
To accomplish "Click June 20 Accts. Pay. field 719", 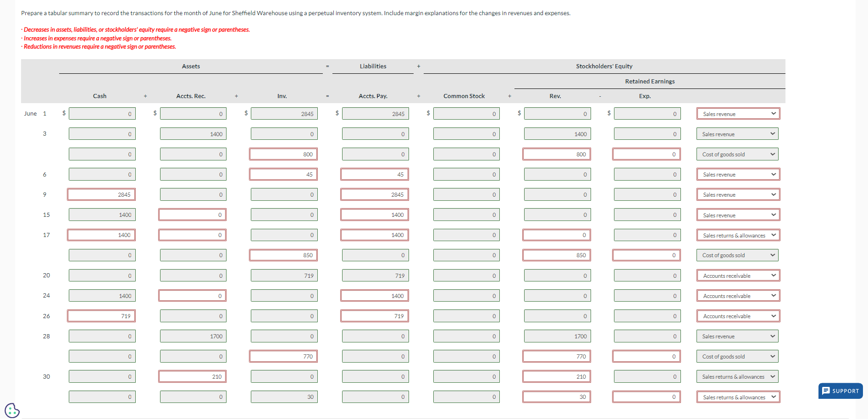I will [376, 276].
